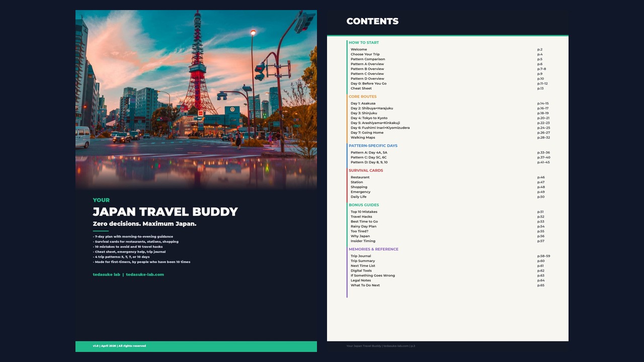Select the Legal Notes entry
Screen dimensions: 644x362
pos(360,280)
